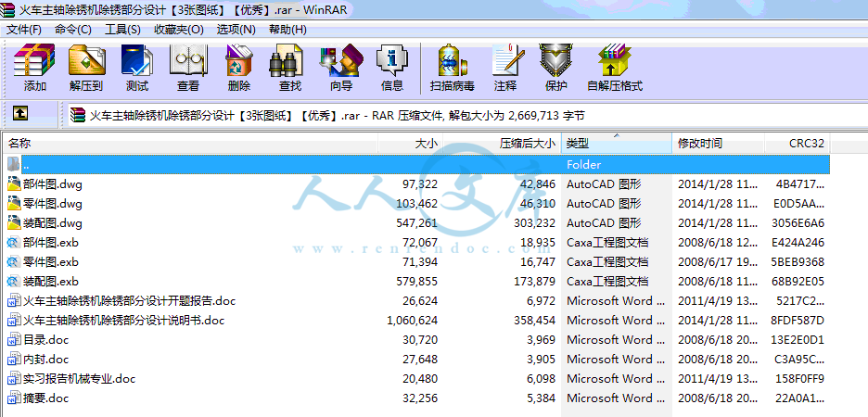This screenshot has width=868, height=417.
Task: Click the 解压到 (Extract To) toolbar icon
Action: point(86,60)
